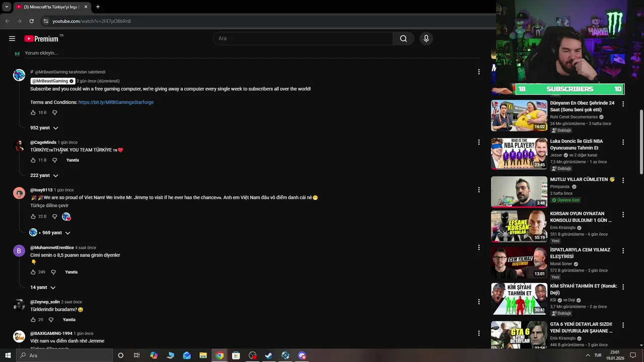This screenshot has height=362, width=644.
Task: Open the @BAXIGAMING-1994 channel name
Action: pos(51,333)
